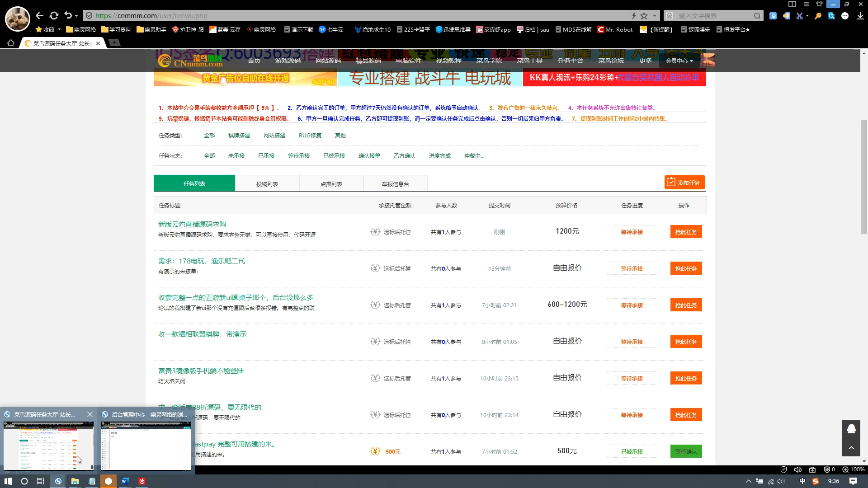Select 已被承接 status filter option
The width and height of the screenshot is (868, 488).
point(333,155)
